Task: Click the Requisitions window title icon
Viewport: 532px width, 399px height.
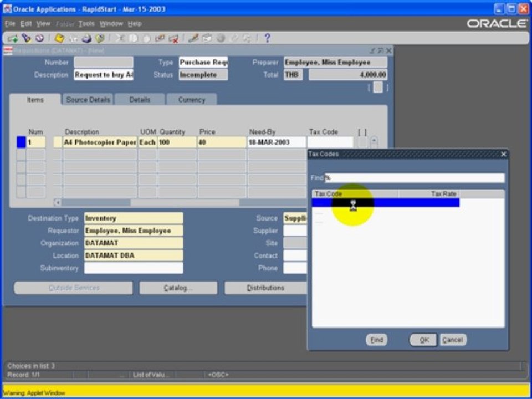Action: click(8, 50)
